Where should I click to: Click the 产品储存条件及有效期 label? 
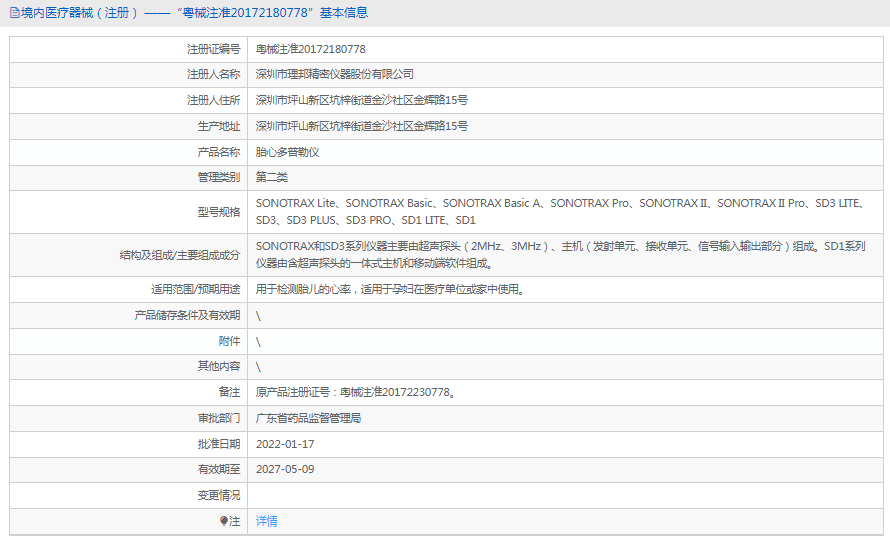[x=187, y=315]
